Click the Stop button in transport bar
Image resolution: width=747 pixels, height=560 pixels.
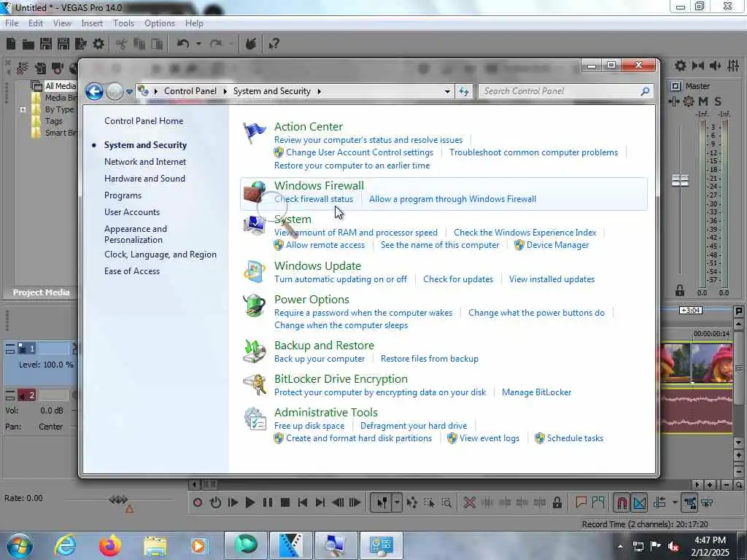point(285,502)
